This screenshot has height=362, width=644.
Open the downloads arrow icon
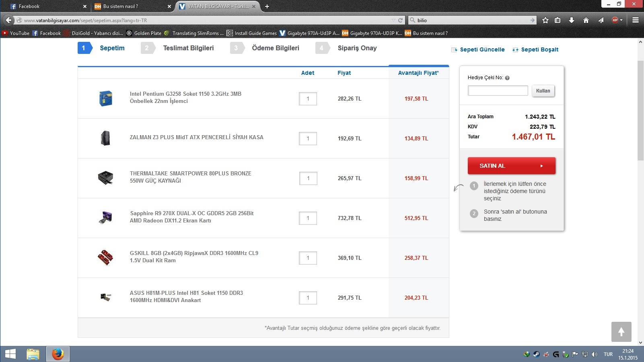(x=572, y=20)
